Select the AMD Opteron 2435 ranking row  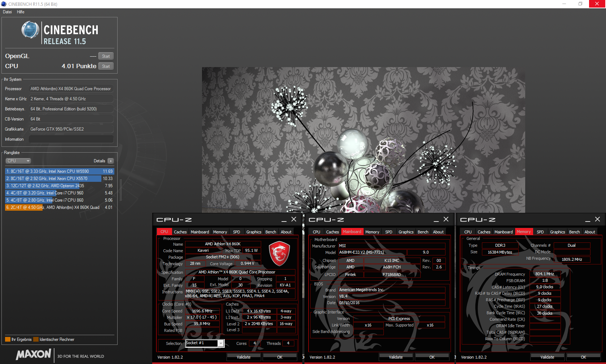coord(59,186)
